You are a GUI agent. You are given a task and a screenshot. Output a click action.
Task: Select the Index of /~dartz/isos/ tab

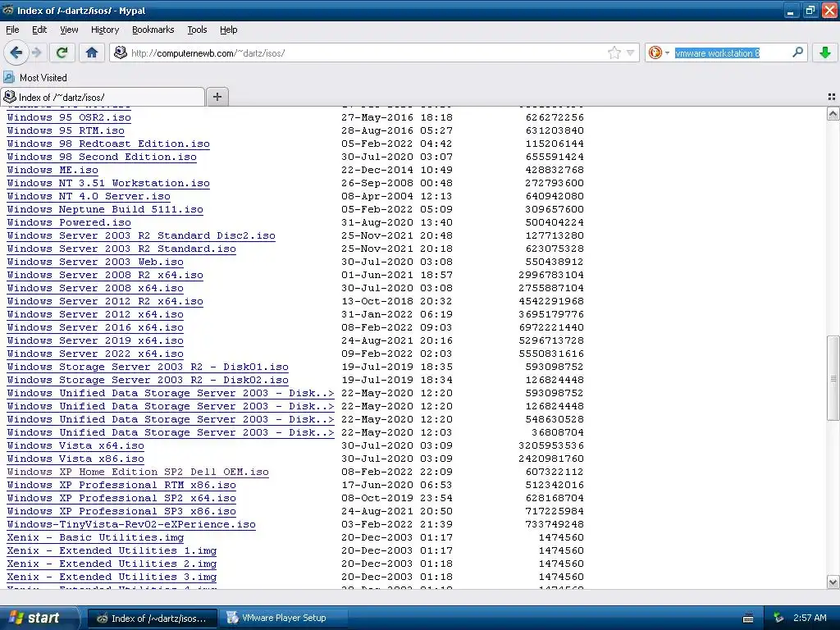pyautogui.click(x=102, y=97)
